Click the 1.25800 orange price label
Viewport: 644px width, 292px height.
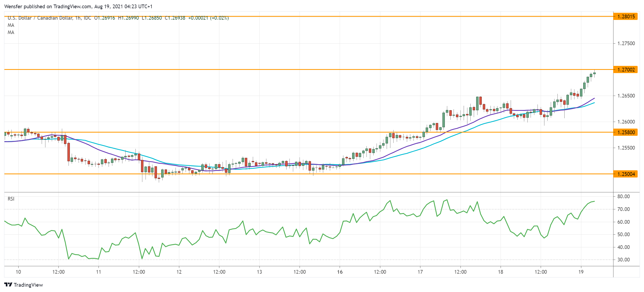click(626, 132)
